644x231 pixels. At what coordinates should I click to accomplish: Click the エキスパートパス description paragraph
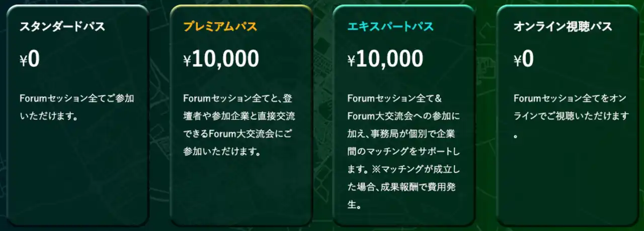(404, 151)
